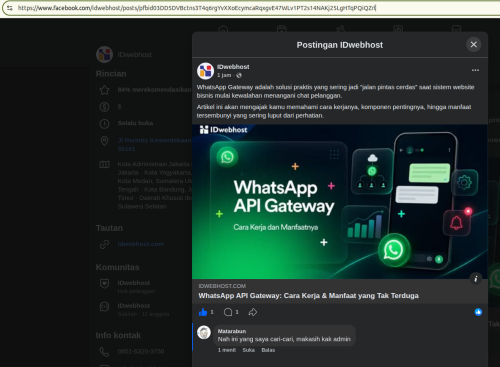Screen dimensions: 500x367
Task: Open IDwebhost channel with 12 anggota
Action: [143, 309]
